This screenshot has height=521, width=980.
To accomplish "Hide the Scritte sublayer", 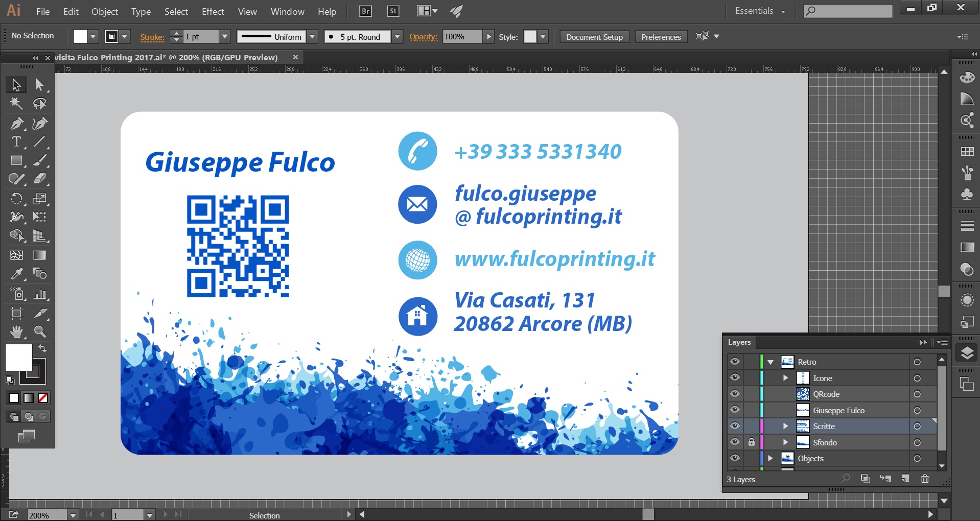I will [x=735, y=426].
